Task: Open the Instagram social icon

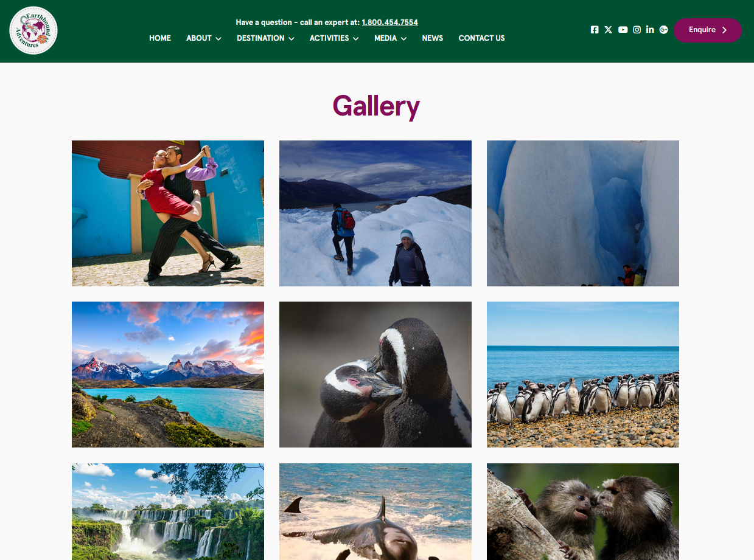Action: click(x=637, y=30)
